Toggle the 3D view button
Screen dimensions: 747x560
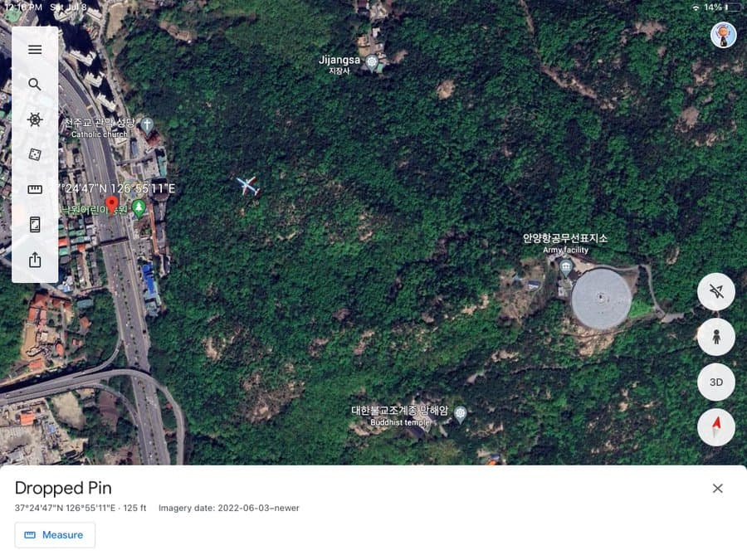[x=716, y=382]
